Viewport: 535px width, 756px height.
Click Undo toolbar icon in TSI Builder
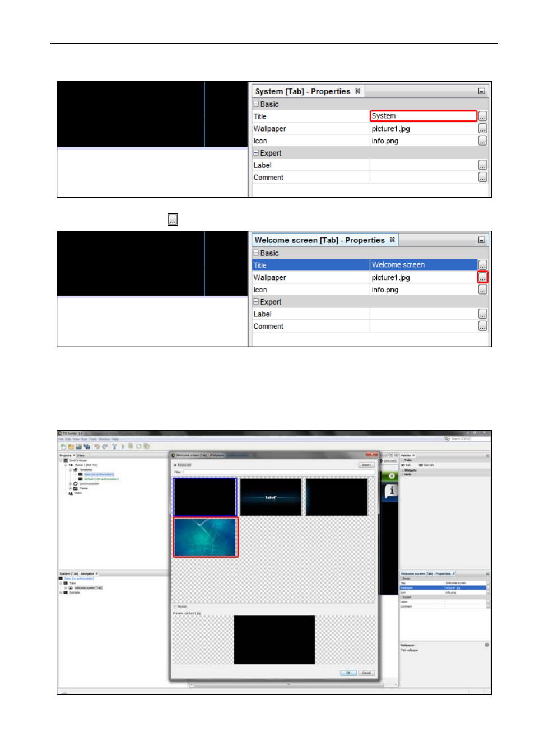coord(97,446)
